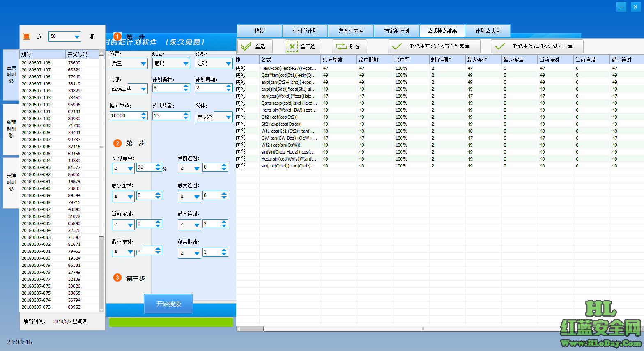Screen dimensions: 644x351
Task: Open the 最大连错 comparison operator dropdown
Action: click(189, 225)
